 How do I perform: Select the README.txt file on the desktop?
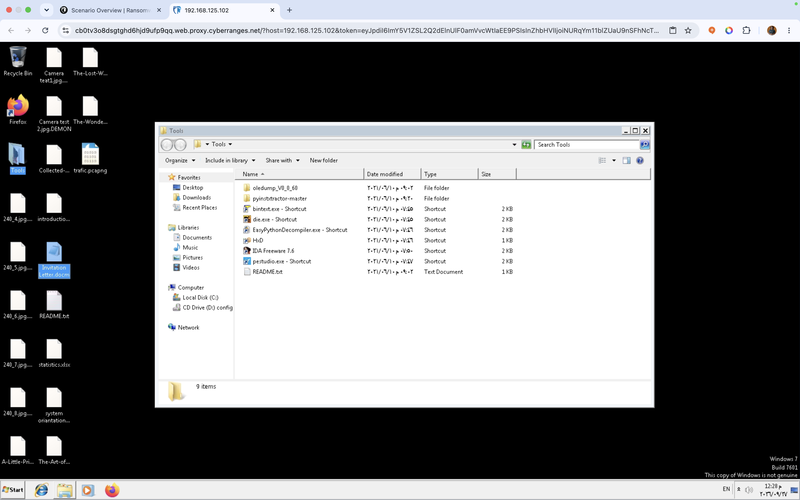54,305
